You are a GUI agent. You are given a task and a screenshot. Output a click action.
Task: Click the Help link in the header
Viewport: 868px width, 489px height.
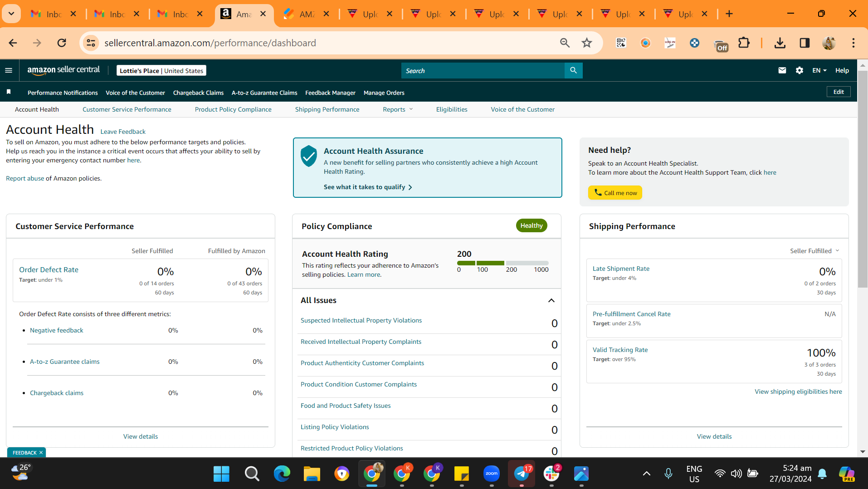coord(842,70)
